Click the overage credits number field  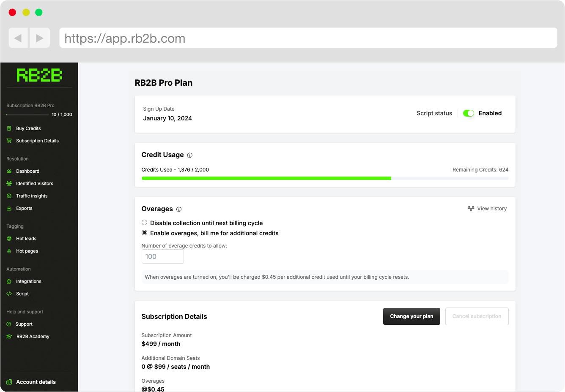163,256
